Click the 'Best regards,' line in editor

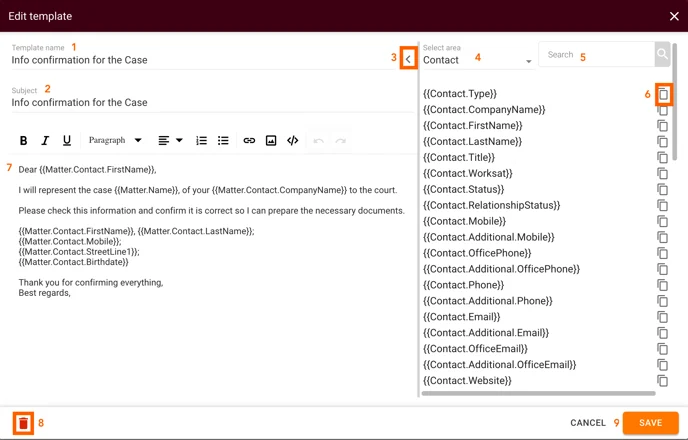tap(44, 293)
